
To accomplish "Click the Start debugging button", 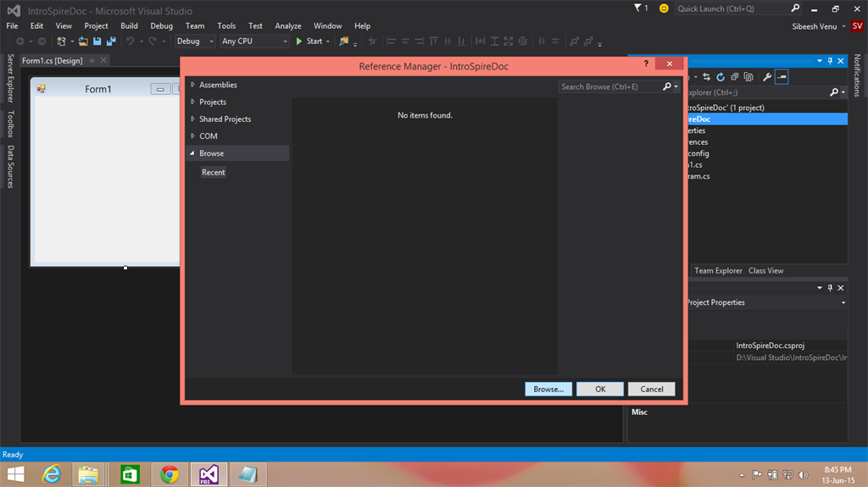I will click(309, 41).
